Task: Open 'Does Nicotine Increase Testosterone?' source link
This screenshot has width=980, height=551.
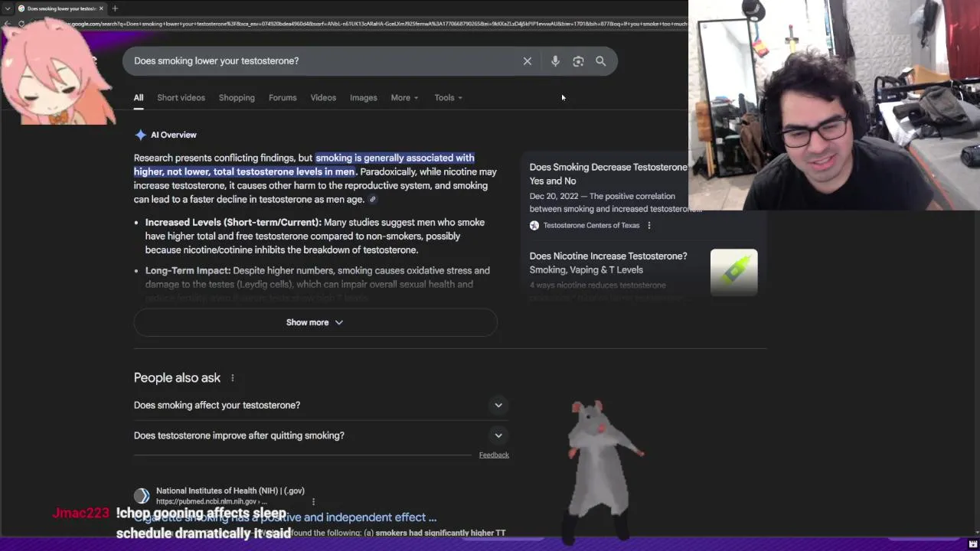Action: pyautogui.click(x=609, y=262)
